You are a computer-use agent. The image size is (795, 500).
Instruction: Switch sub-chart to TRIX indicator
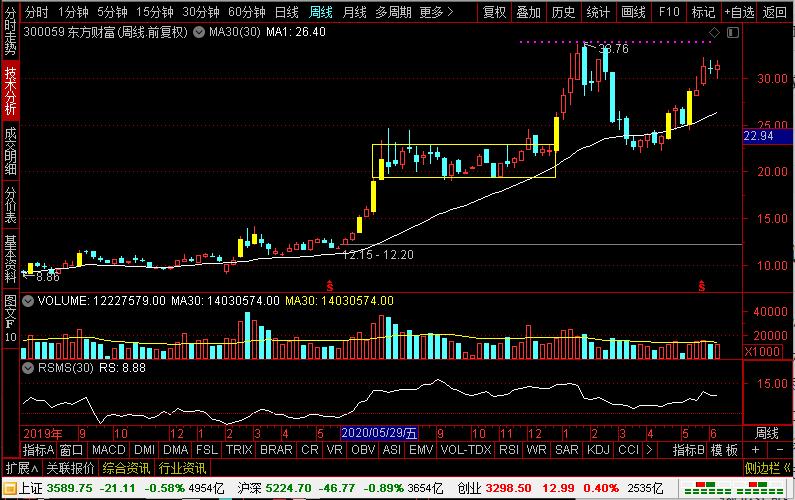tap(239, 450)
